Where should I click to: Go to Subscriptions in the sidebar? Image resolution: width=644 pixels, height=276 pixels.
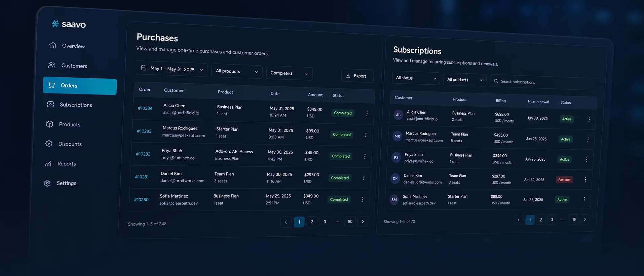[70, 105]
